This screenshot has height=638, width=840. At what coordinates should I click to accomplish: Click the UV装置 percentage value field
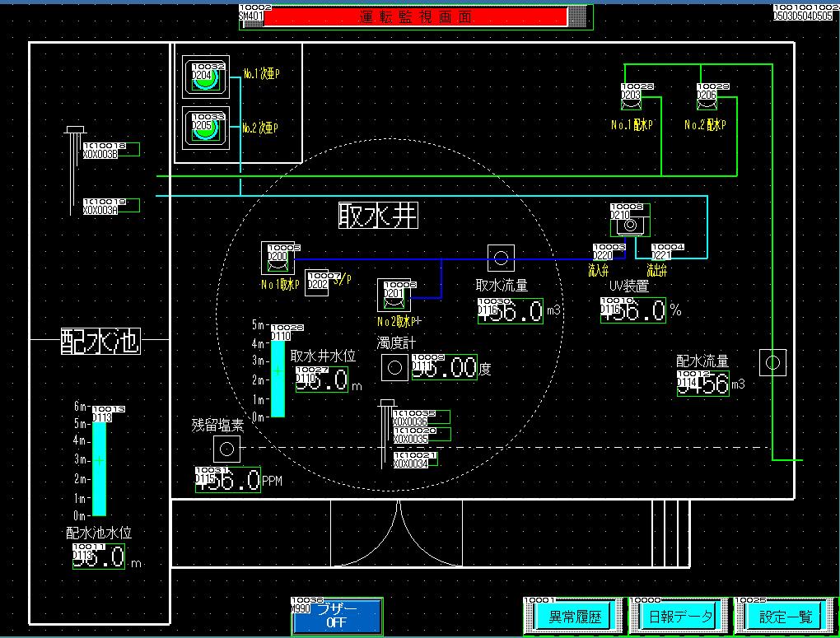click(632, 310)
